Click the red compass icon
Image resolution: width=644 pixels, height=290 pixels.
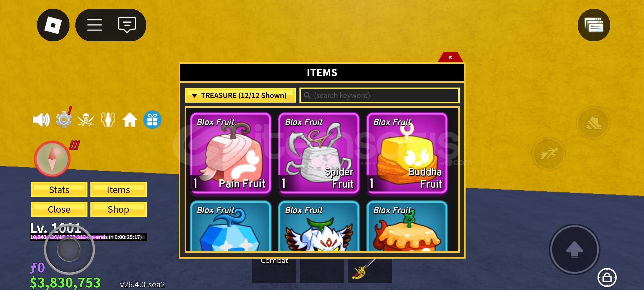click(52, 158)
